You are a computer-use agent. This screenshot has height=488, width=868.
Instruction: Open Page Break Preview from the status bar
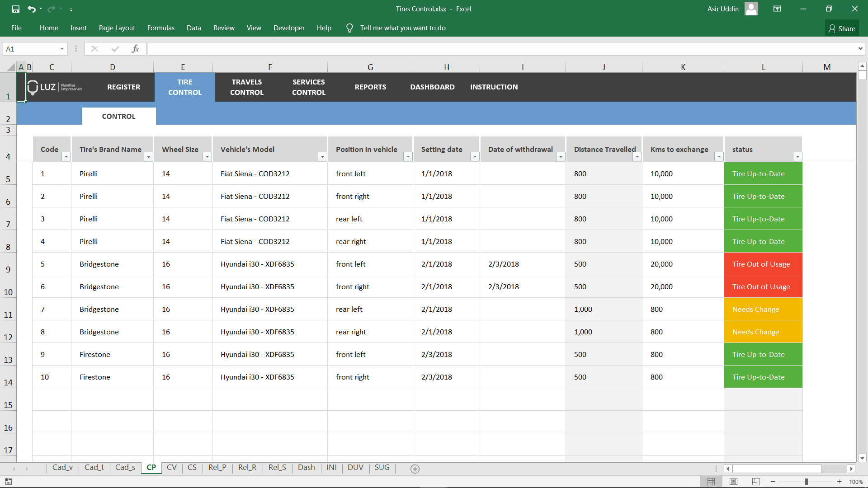[x=756, y=481]
